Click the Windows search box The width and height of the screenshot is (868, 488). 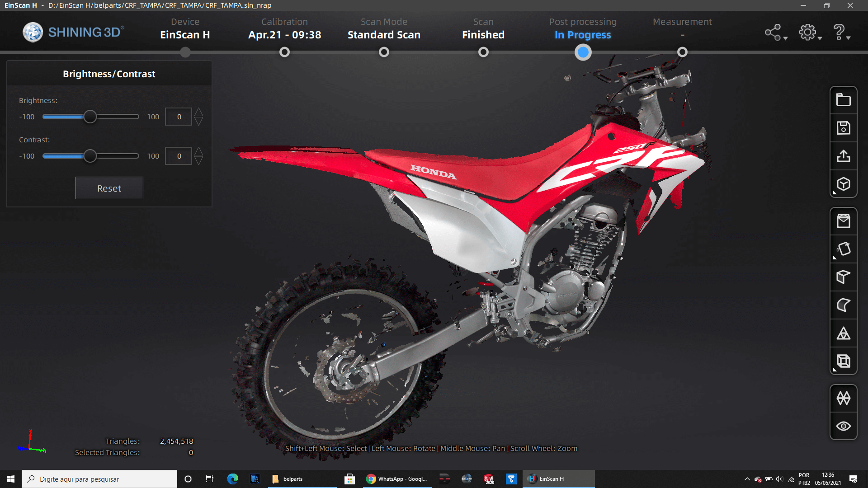(99, 479)
